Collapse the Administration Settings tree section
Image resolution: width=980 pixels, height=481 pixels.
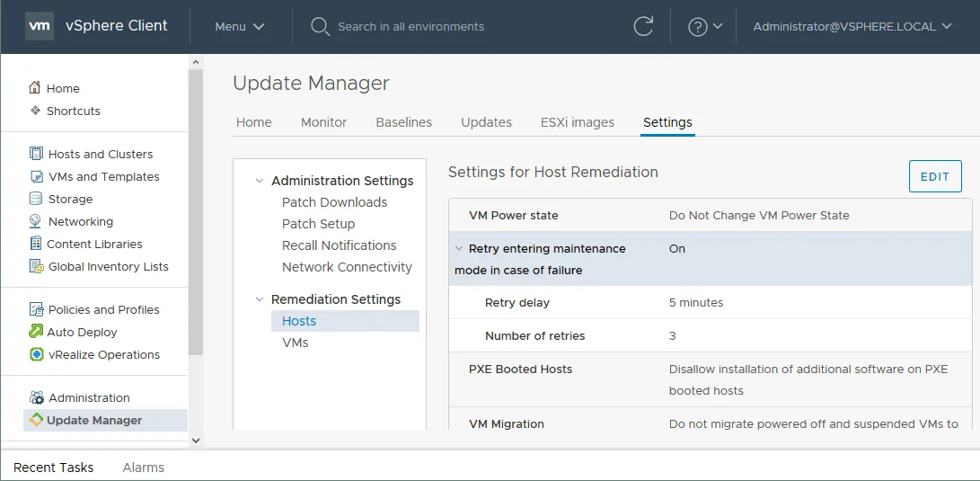260,181
